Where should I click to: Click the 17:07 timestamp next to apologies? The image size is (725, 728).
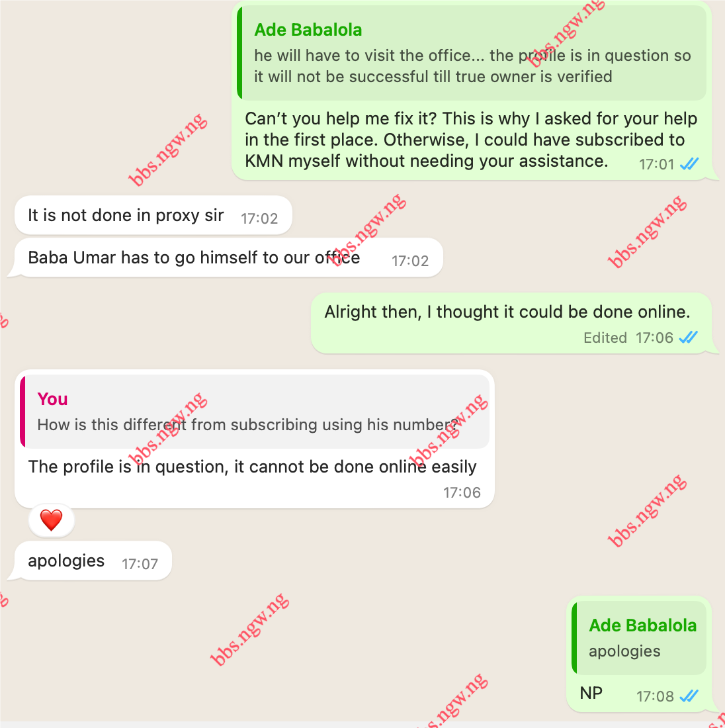coord(140,564)
